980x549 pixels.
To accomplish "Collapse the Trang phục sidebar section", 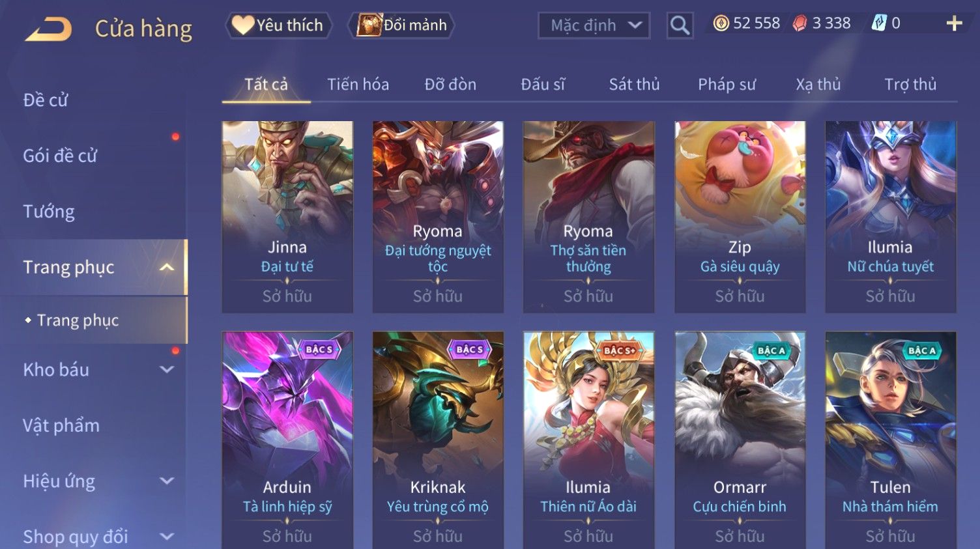I will 167,267.
